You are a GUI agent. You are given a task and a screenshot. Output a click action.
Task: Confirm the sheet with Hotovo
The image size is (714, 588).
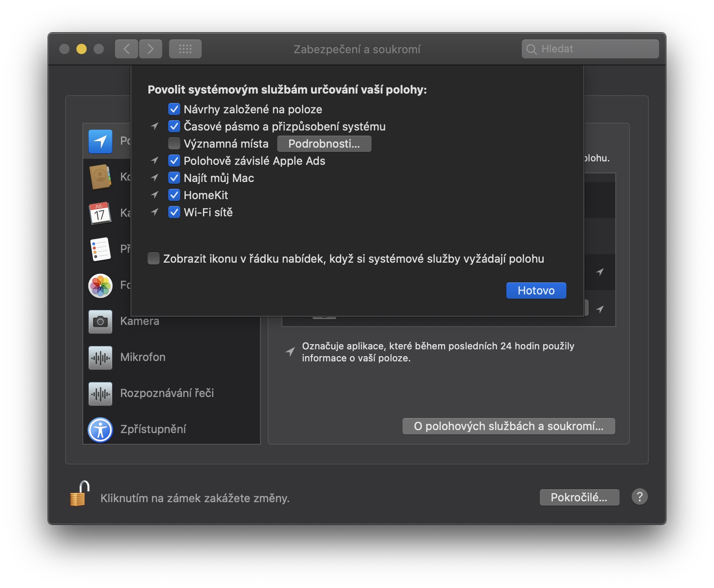click(x=536, y=291)
